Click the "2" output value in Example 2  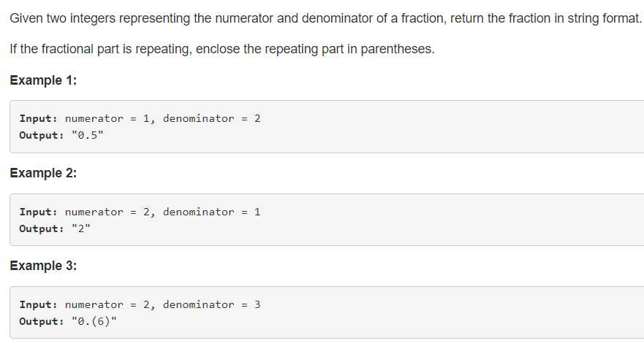tap(81, 228)
